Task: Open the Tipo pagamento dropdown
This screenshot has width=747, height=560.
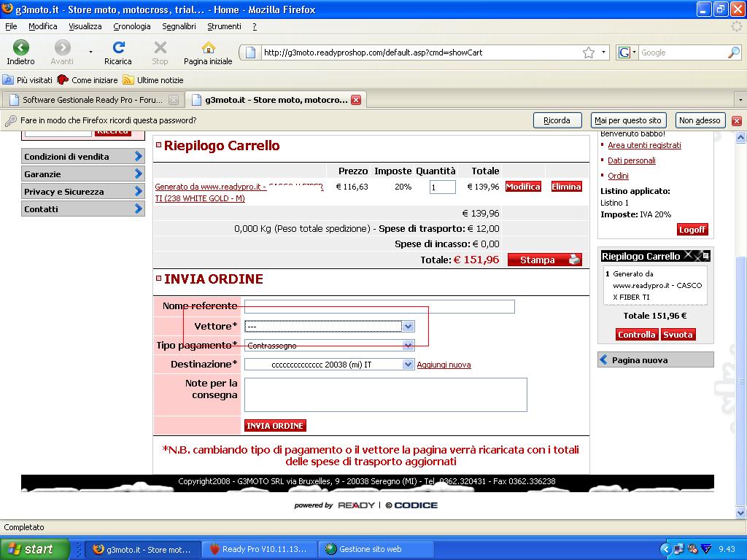Action: point(330,345)
